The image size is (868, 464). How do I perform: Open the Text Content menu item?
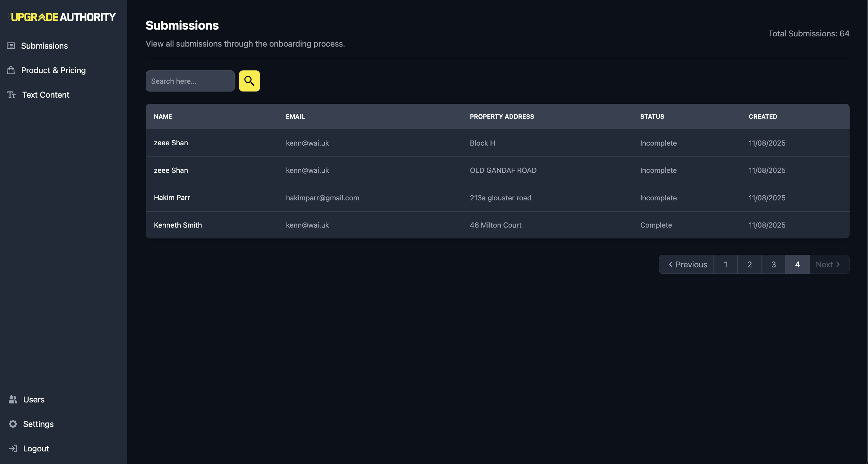[46, 95]
